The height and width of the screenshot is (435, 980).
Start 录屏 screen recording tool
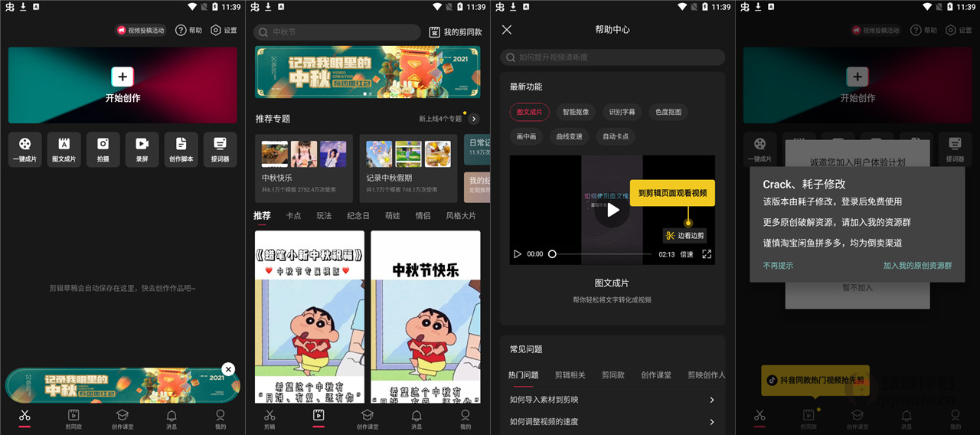(142, 144)
